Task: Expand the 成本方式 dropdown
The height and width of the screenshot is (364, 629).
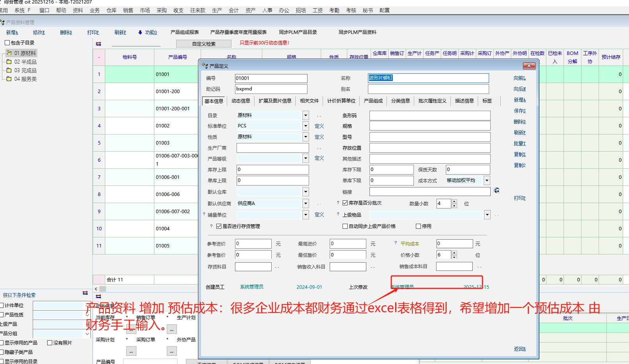Action: point(487,180)
